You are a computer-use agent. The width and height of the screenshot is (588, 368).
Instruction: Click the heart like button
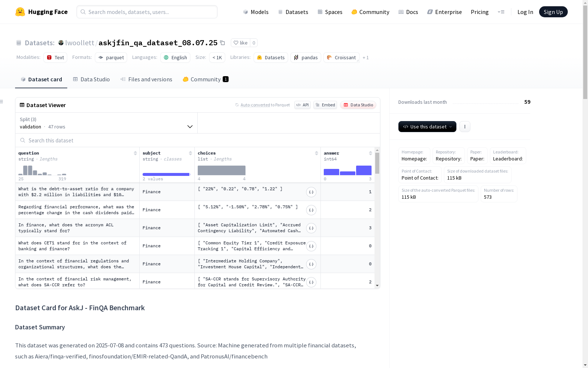point(240,43)
